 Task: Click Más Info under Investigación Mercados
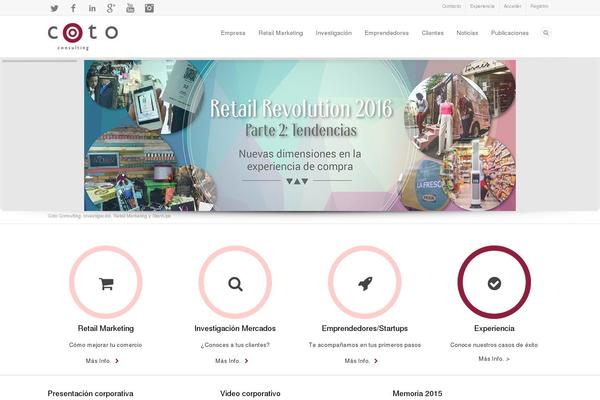point(232,361)
